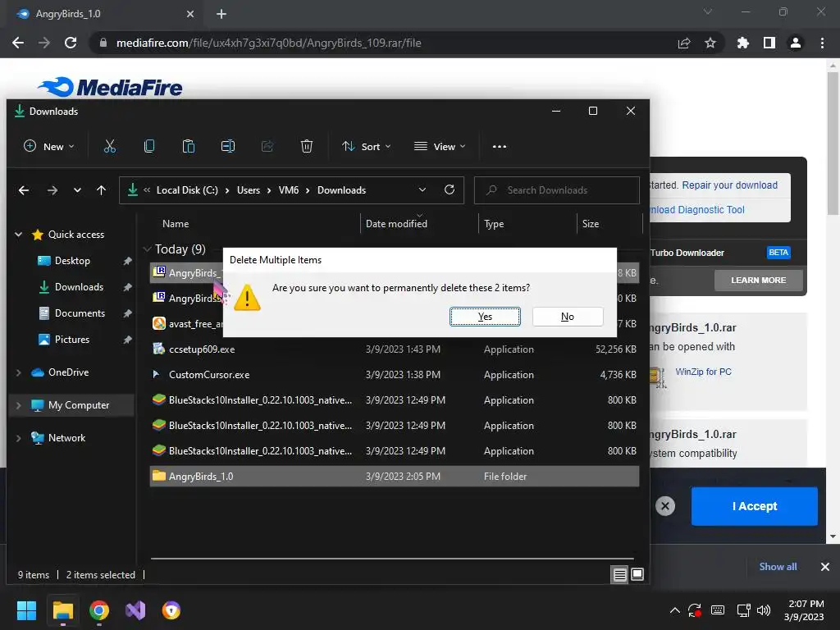Image resolution: width=840 pixels, height=630 pixels.
Task: Open the See more ellipsis menu
Action: 500,146
